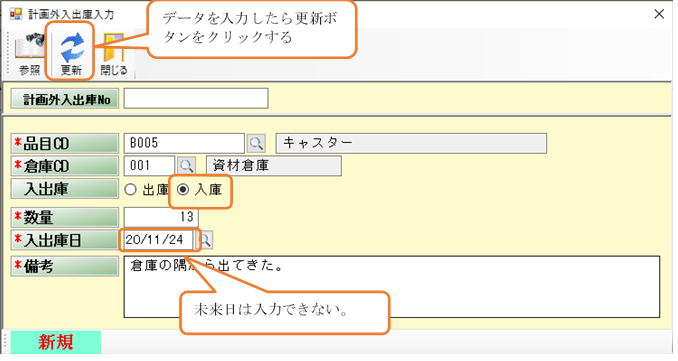
Task: Open the 品目CD search magnifier
Action: coord(256,143)
